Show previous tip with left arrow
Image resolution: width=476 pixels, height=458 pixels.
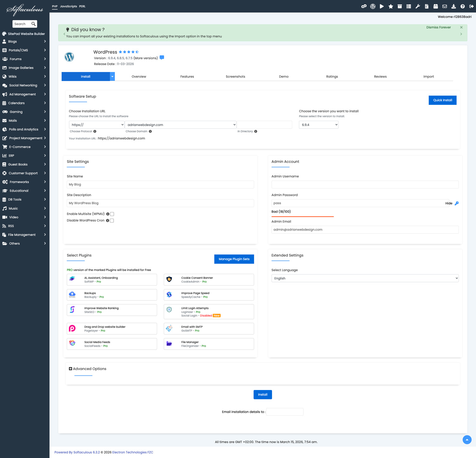[64, 34]
